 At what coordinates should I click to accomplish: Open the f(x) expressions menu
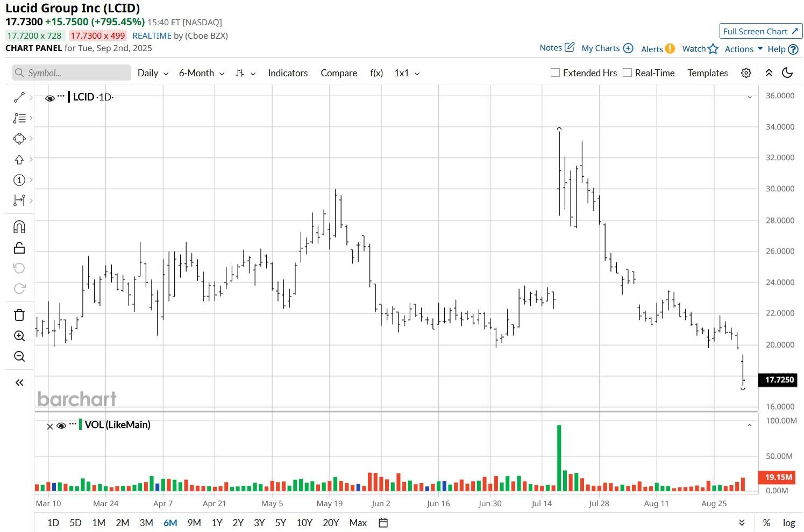point(376,73)
